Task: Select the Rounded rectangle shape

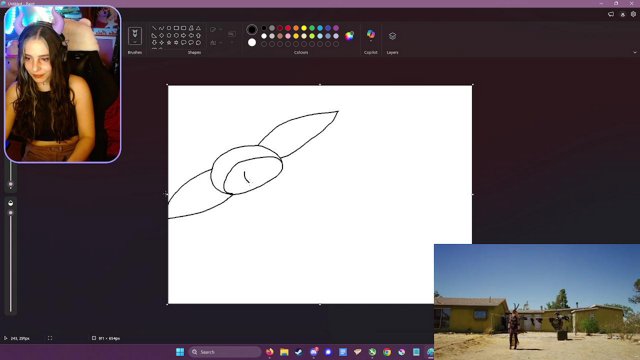Action: point(184,28)
